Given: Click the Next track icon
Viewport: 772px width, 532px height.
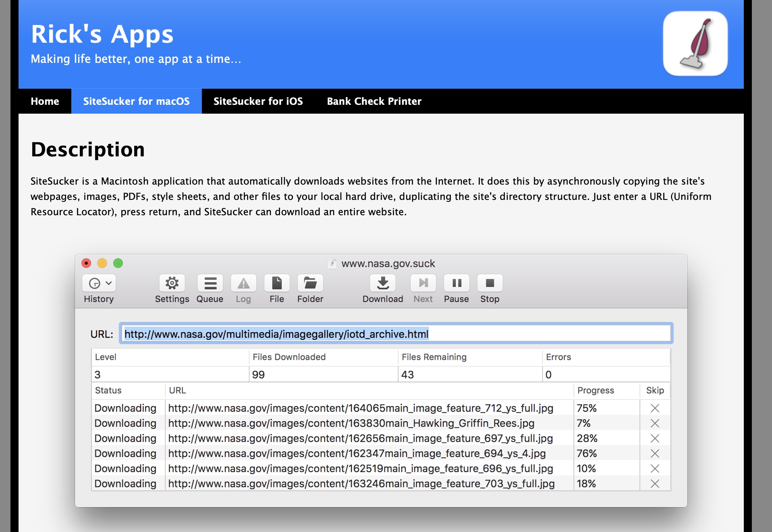Looking at the screenshot, I should (423, 283).
